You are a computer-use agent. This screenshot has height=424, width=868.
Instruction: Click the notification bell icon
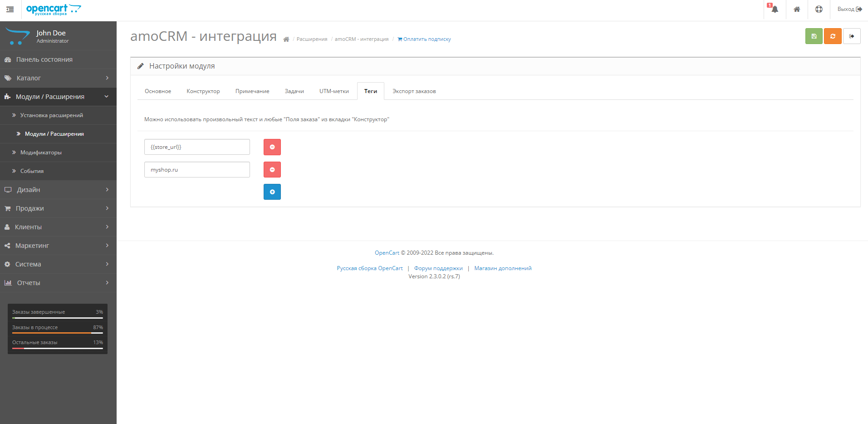click(774, 10)
